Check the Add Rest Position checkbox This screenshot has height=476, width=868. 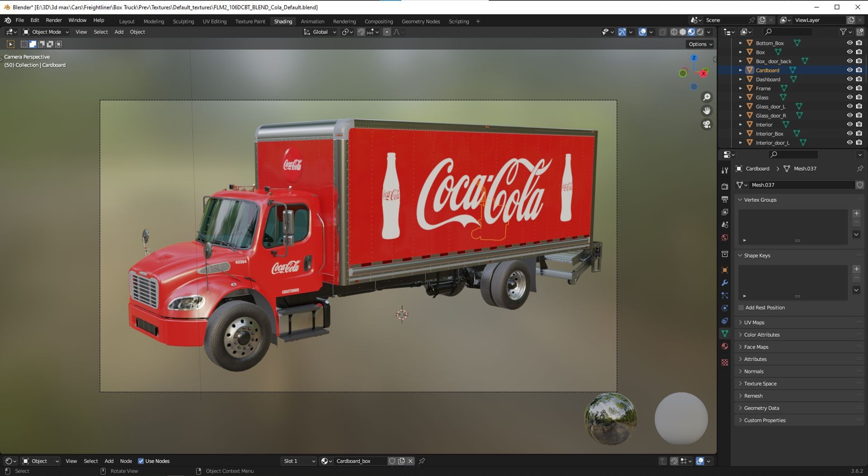tap(741, 308)
